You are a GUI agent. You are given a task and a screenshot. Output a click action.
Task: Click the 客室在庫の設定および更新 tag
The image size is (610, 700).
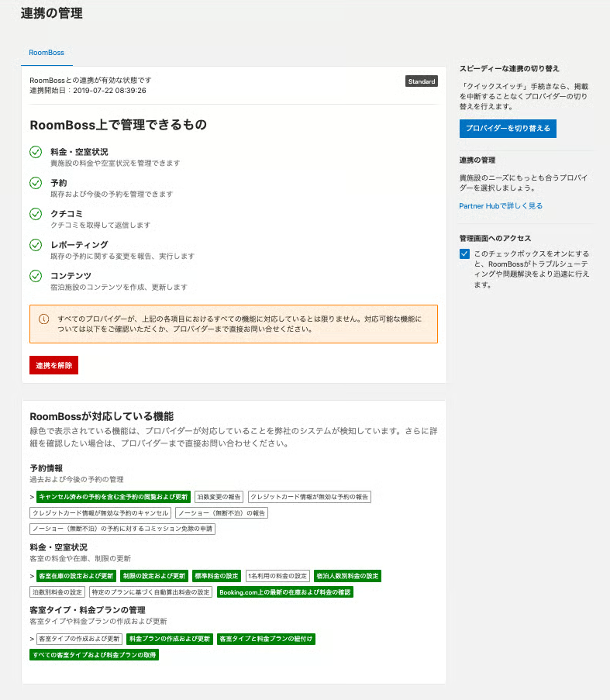(77, 576)
